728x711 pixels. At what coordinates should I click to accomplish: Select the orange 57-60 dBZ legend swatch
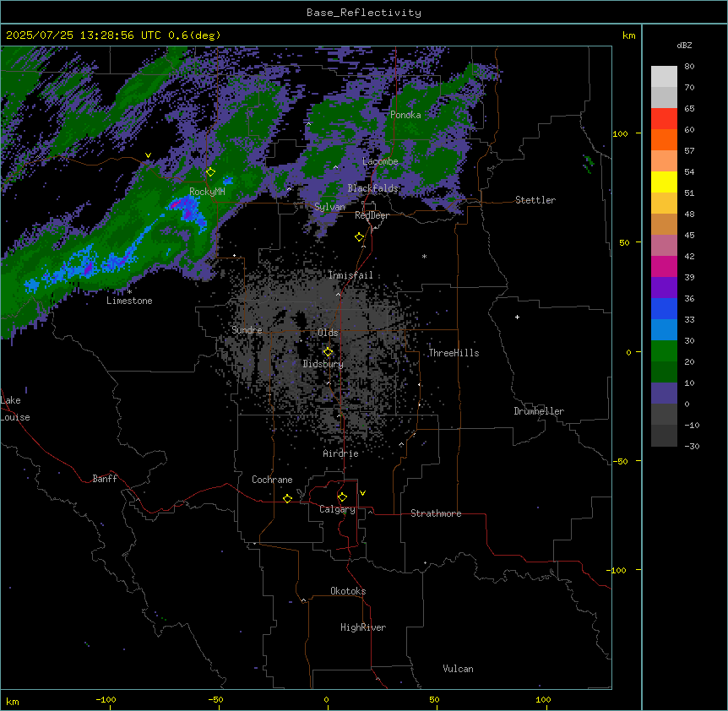pos(664,139)
